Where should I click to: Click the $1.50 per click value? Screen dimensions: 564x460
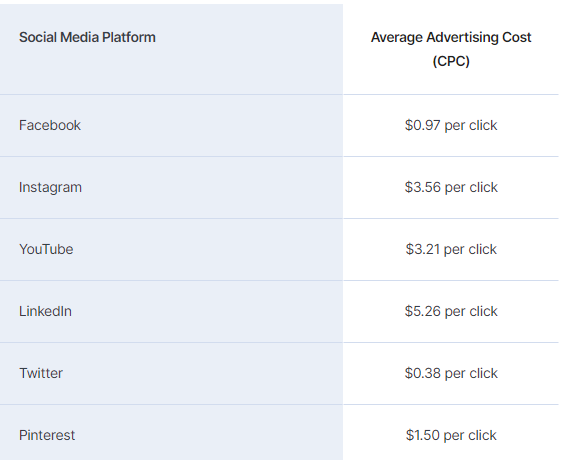point(451,435)
